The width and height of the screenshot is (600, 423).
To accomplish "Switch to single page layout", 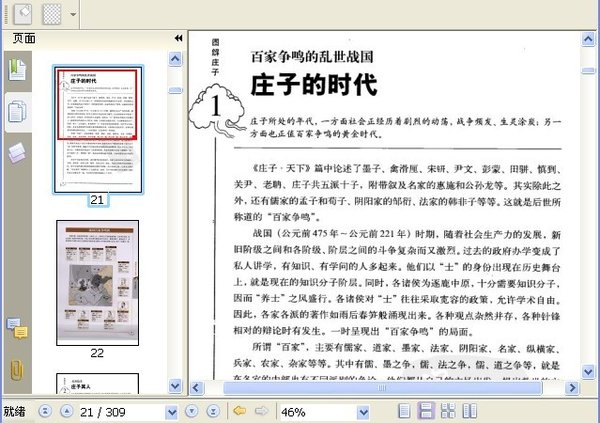I will pyautogui.click(x=404, y=412).
